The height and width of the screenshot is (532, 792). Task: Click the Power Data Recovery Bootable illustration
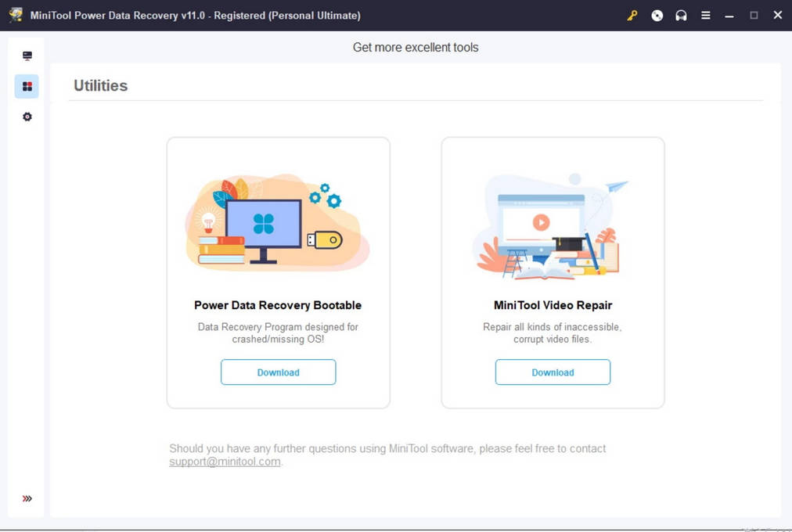[x=277, y=223]
